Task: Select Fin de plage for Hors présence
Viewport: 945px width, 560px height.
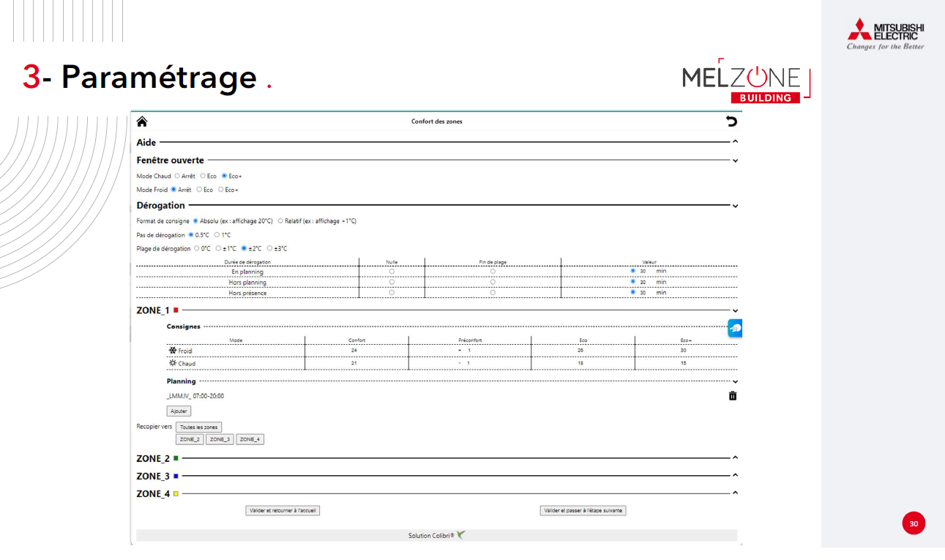Action: (493, 293)
